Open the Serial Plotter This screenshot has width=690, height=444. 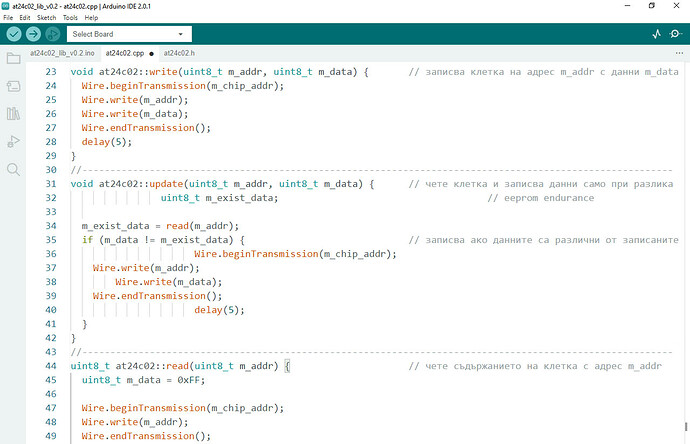(657, 34)
